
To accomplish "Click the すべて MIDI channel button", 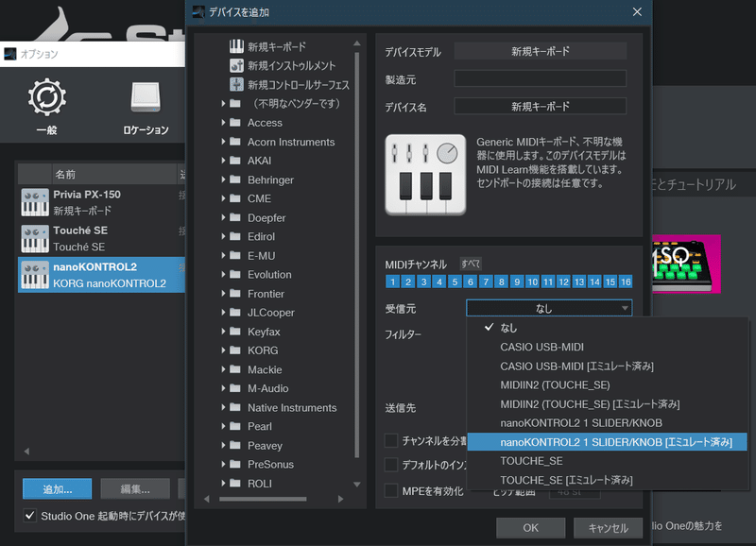I will (x=471, y=264).
